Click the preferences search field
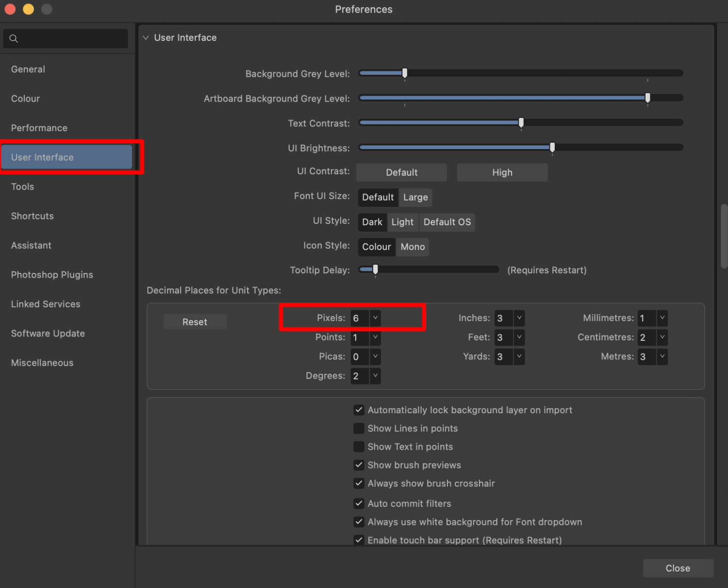Viewport: 728px width, 588px height. pyautogui.click(x=66, y=38)
